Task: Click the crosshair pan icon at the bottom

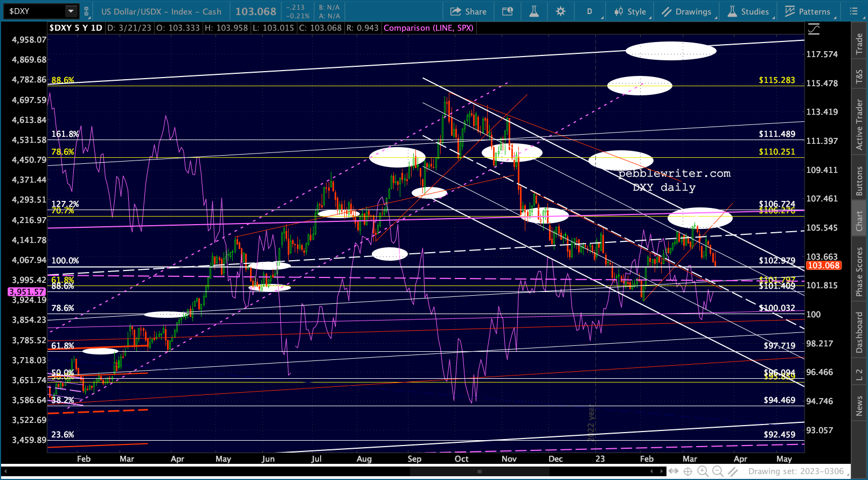Action: 688,471
